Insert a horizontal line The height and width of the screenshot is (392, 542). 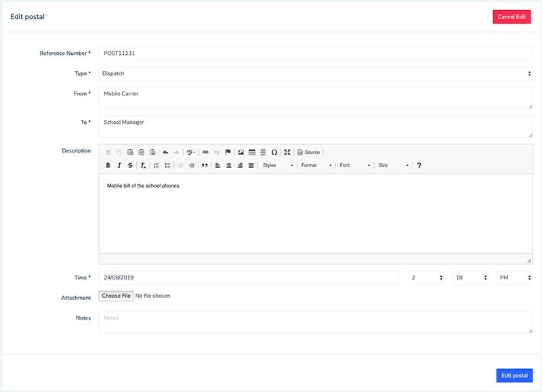click(x=263, y=152)
